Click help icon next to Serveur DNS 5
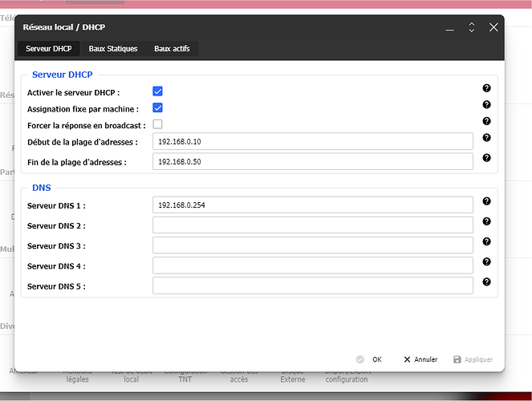The height and width of the screenshot is (401, 532). 486,282
